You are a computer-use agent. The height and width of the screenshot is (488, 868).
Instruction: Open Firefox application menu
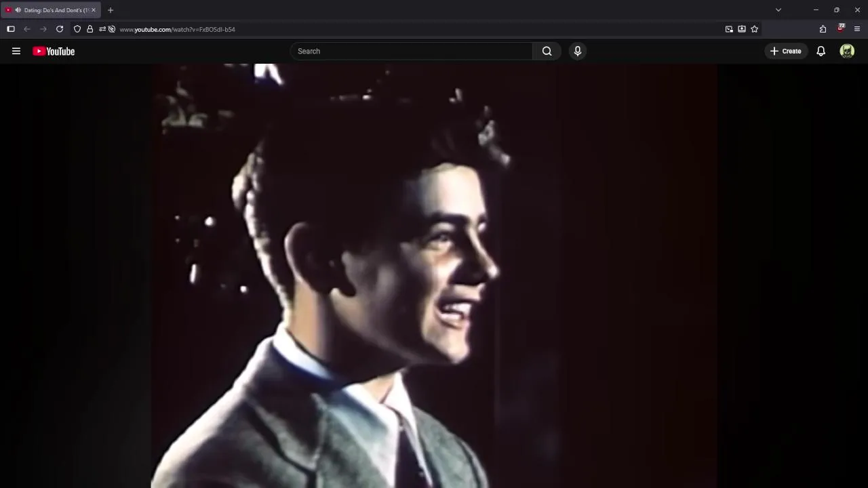(857, 29)
